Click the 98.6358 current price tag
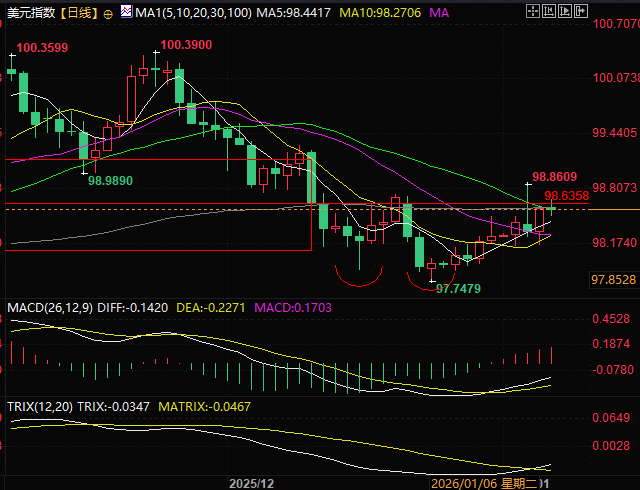 click(566, 196)
